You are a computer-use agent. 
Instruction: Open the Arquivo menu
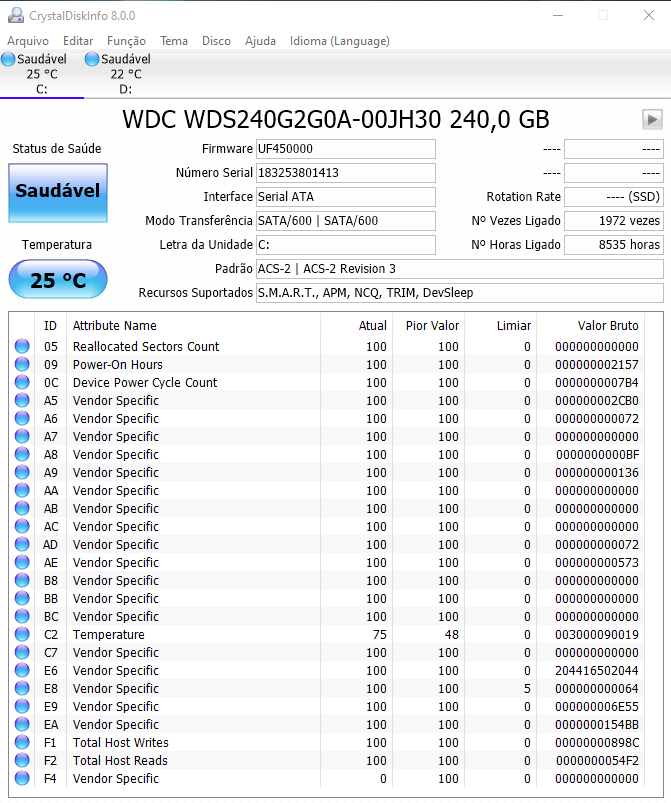(28, 41)
